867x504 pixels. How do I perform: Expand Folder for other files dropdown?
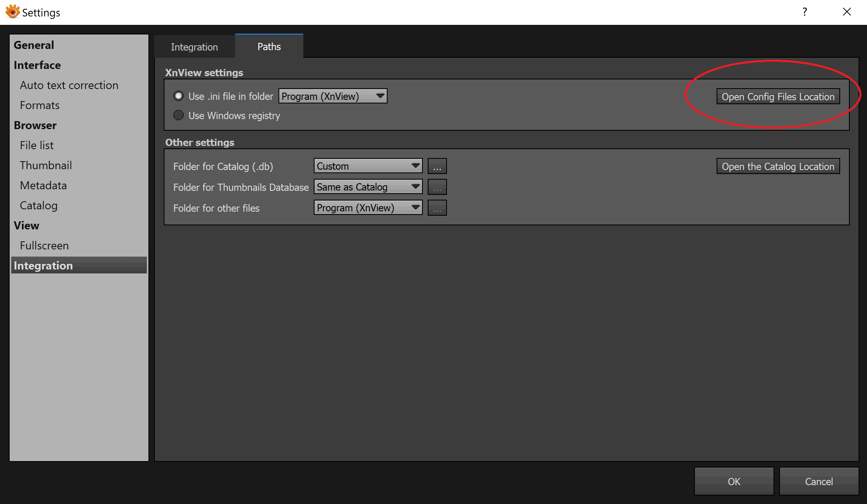coord(368,208)
